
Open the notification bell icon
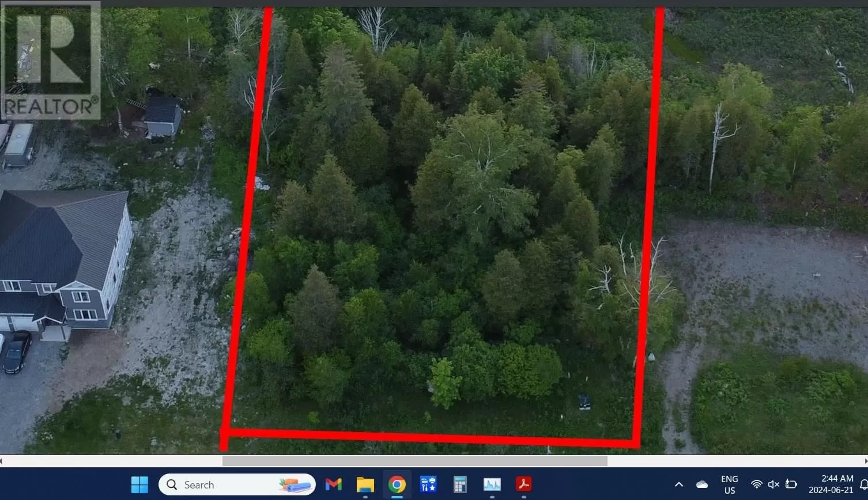click(863, 484)
